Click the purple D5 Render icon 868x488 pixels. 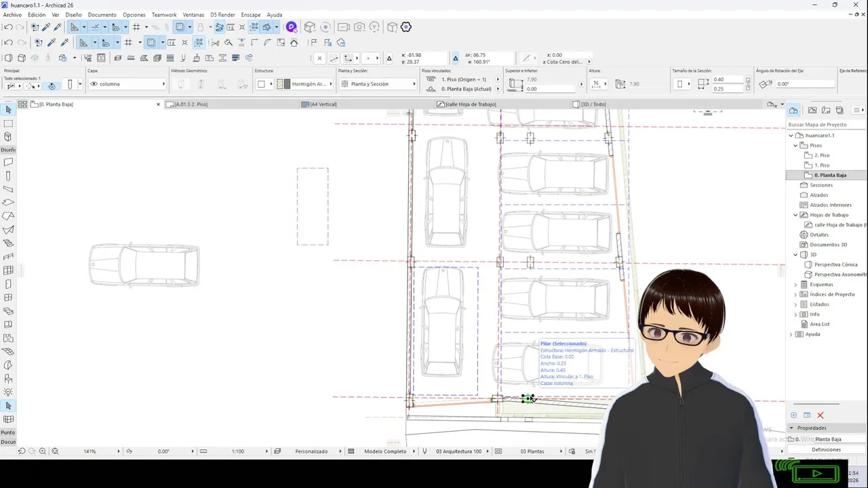292,27
